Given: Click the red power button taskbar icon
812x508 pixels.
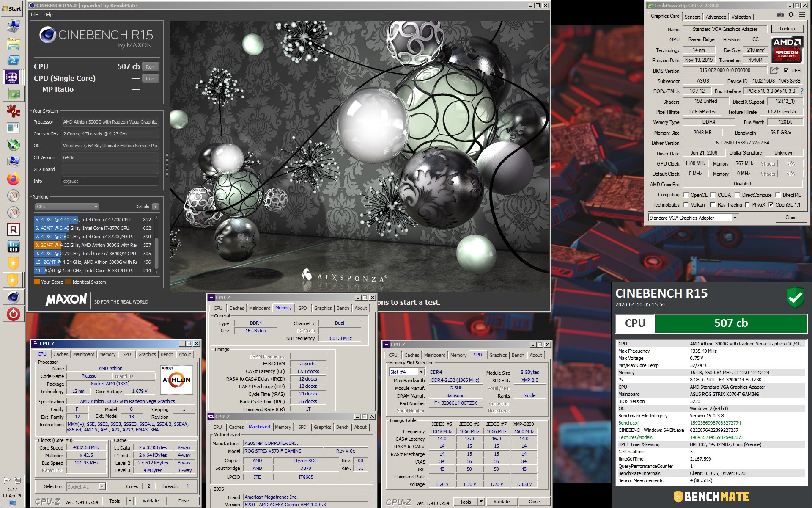Looking at the screenshot, I should point(14,314).
